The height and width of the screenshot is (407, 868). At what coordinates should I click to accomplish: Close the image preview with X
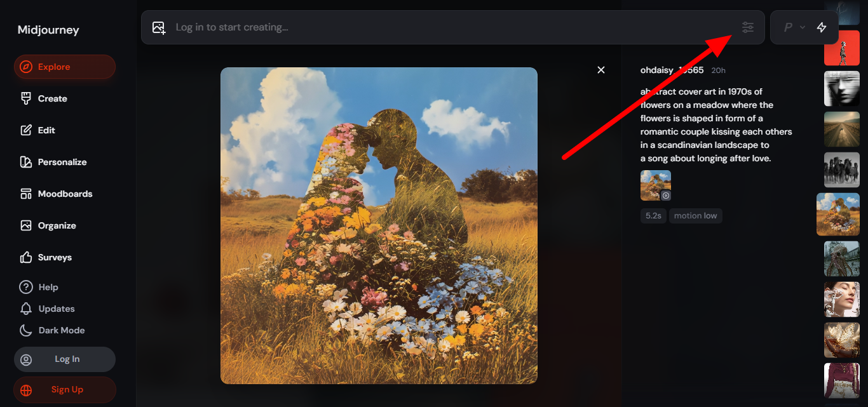point(601,70)
